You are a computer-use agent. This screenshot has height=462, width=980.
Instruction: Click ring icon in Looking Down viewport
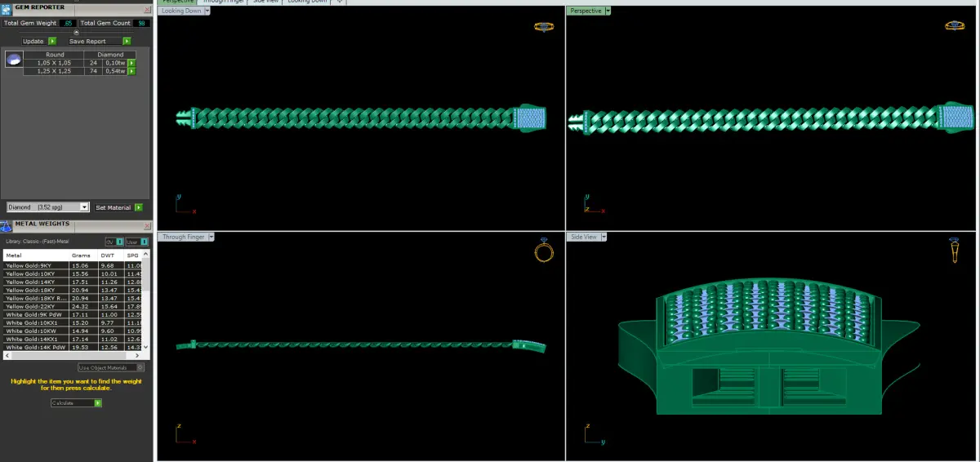[544, 26]
